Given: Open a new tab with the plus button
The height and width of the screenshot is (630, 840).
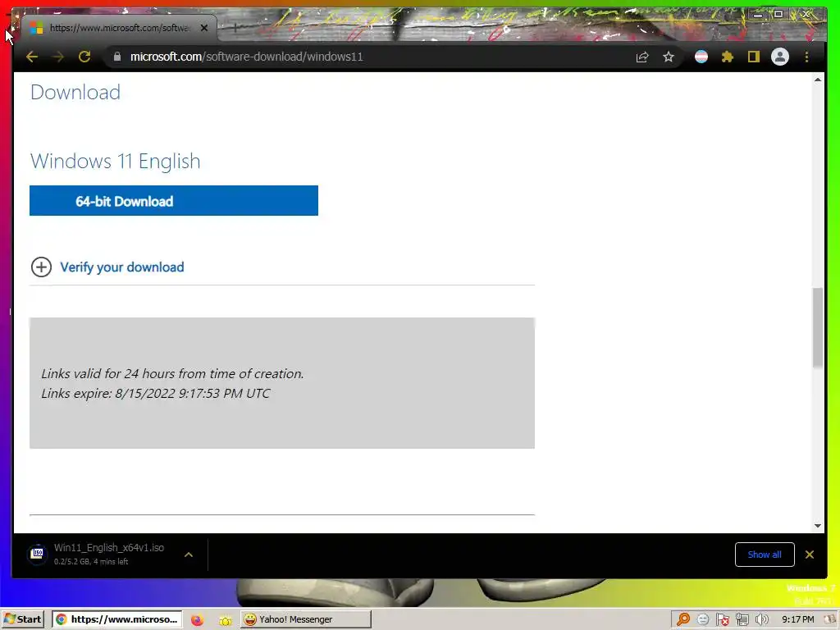Looking at the screenshot, I should (x=235, y=27).
